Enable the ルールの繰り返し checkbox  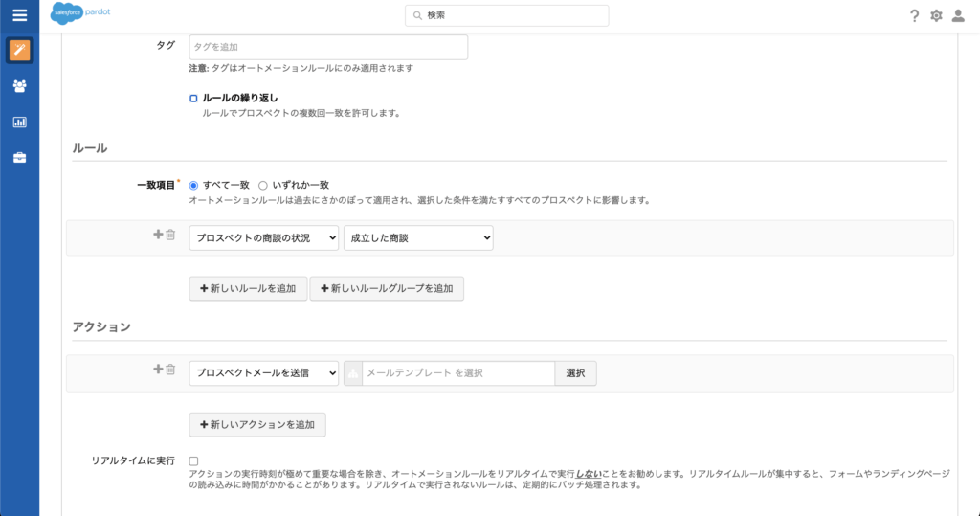coord(193,99)
